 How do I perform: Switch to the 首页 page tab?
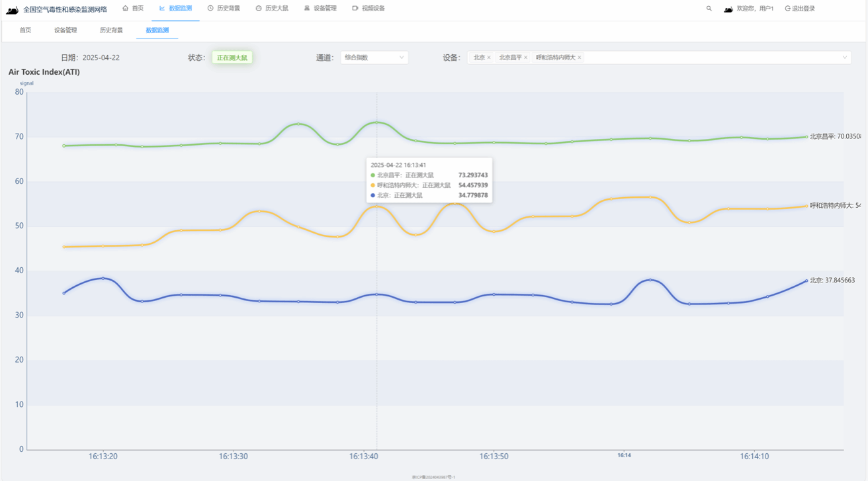[x=25, y=30]
